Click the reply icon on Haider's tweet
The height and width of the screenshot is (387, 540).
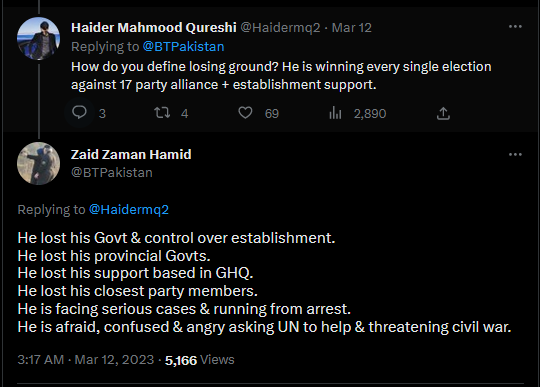[79, 113]
